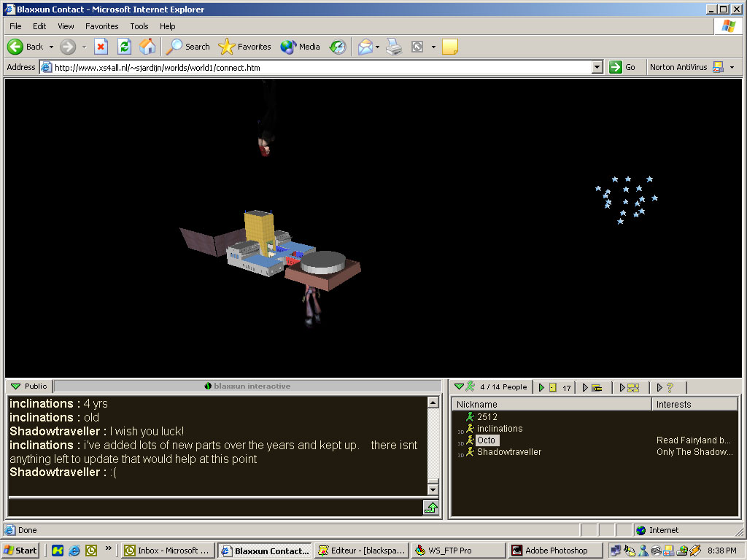
Task: Open the Tools menu
Action: point(139,26)
